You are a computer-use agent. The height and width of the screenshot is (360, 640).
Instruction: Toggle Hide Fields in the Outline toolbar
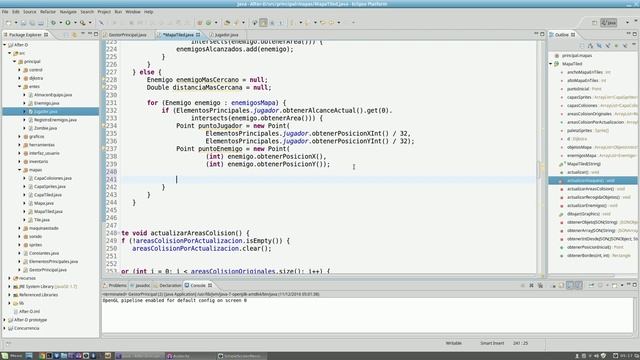[599, 46]
